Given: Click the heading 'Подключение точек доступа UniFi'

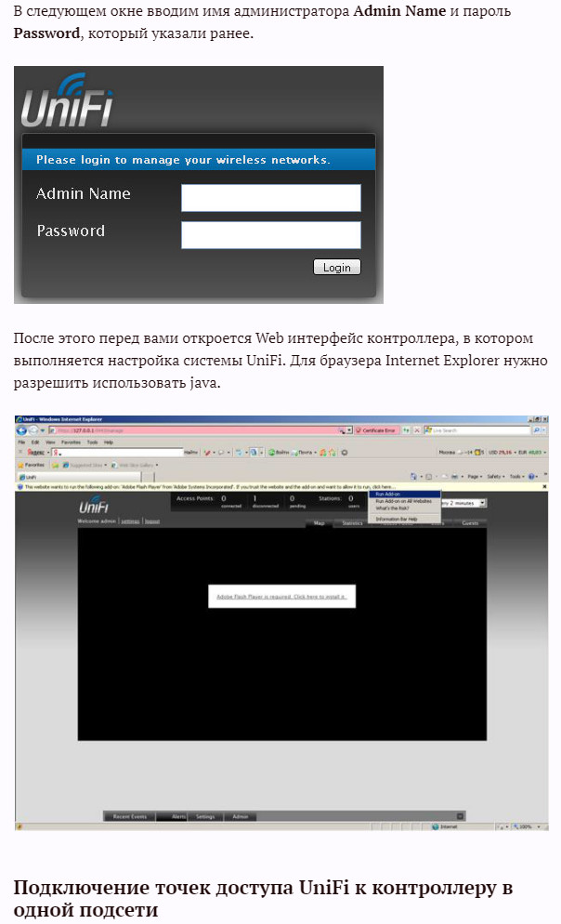Looking at the screenshot, I should coord(263,898).
